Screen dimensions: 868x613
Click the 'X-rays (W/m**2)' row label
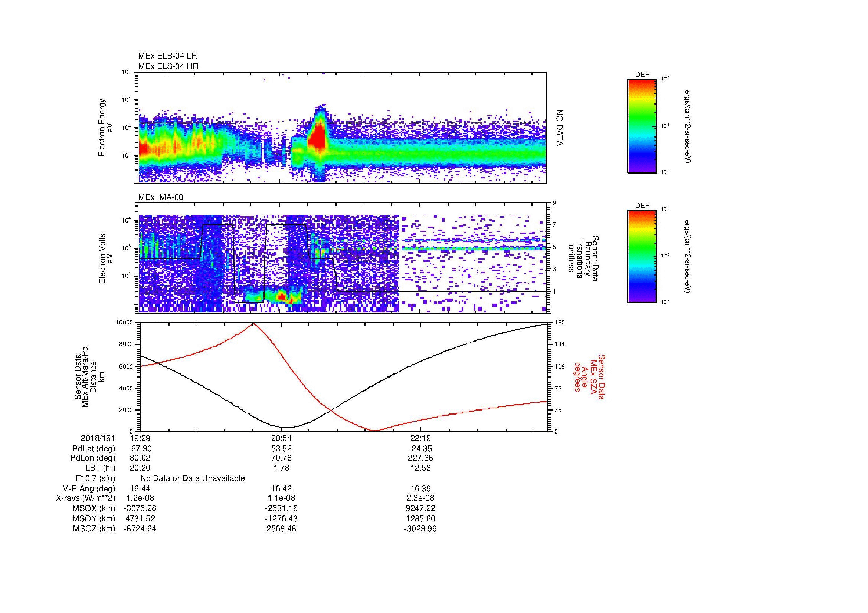click(x=85, y=498)
